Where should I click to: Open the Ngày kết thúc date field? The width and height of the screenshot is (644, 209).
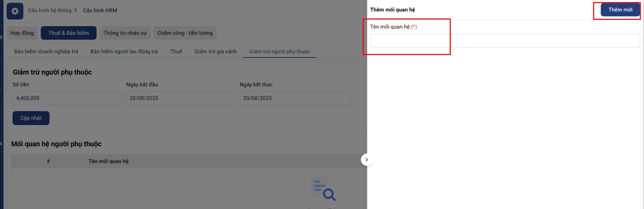(295, 98)
